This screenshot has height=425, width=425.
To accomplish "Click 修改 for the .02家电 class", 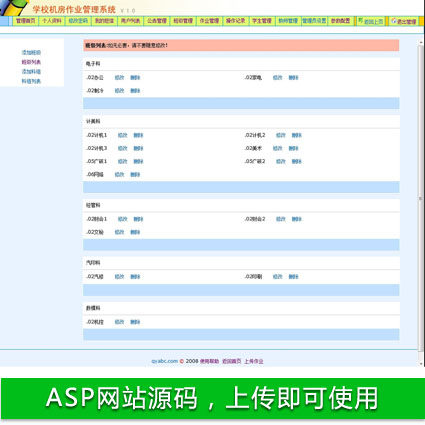I will (277, 78).
